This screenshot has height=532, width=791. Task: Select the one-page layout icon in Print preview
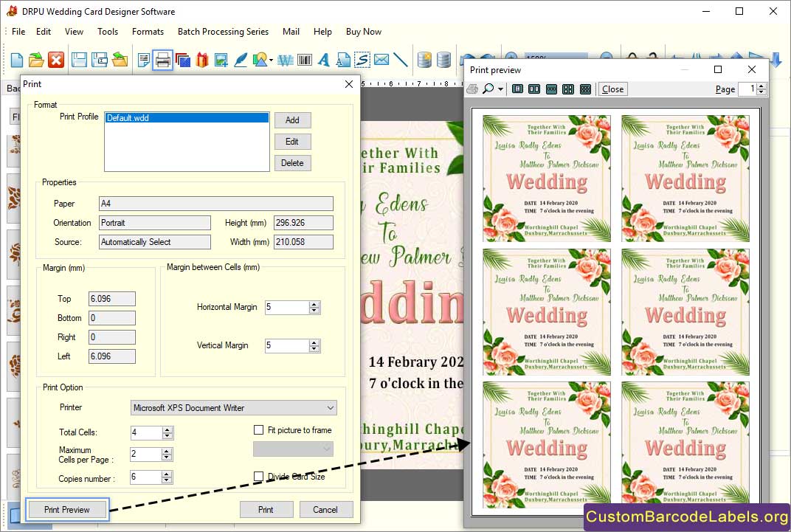[517, 89]
